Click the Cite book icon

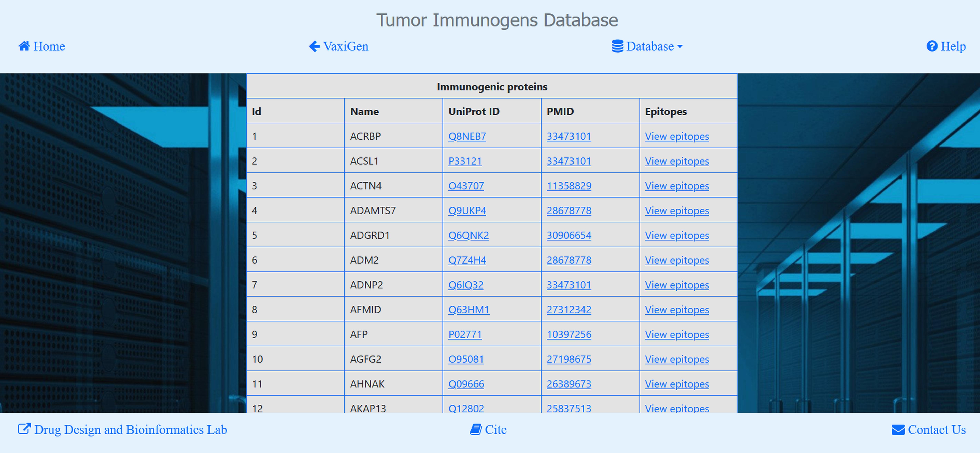point(475,429)
